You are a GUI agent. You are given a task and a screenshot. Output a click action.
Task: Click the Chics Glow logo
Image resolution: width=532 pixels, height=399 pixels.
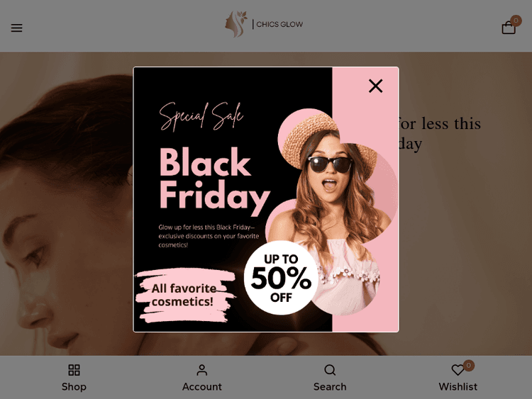[264, 24]
